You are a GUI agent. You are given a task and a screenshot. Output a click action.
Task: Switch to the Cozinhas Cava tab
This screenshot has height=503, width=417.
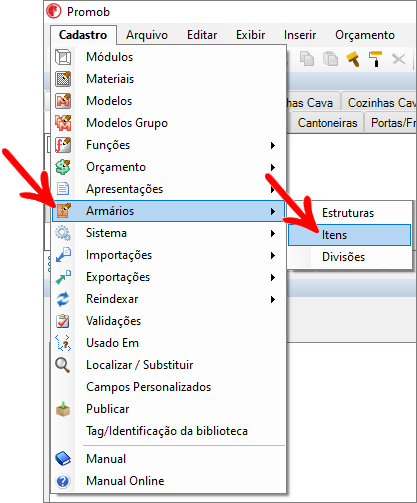click(x=379, y=103)
